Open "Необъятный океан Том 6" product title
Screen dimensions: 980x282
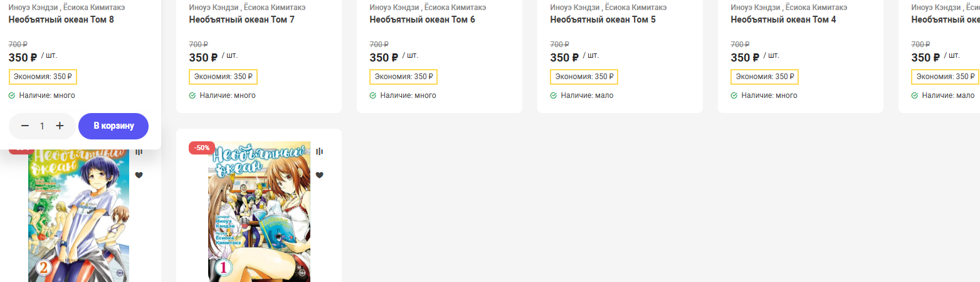(422, 19)
